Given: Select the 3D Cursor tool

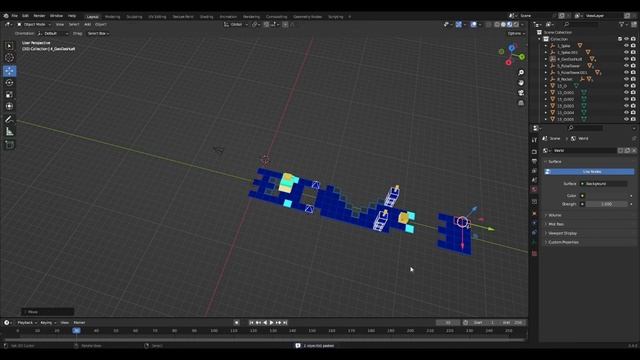Looking at the screenshot, I should 9,58.
